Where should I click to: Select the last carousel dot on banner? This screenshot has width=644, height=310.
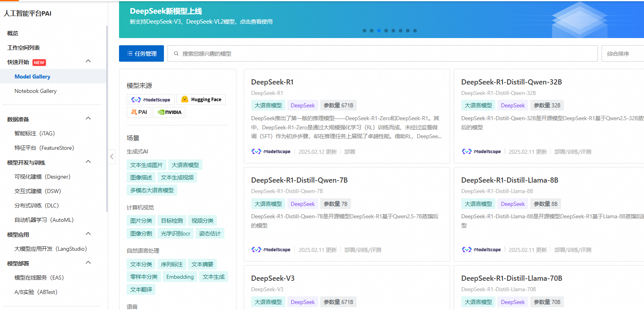(x=415, y=30)
